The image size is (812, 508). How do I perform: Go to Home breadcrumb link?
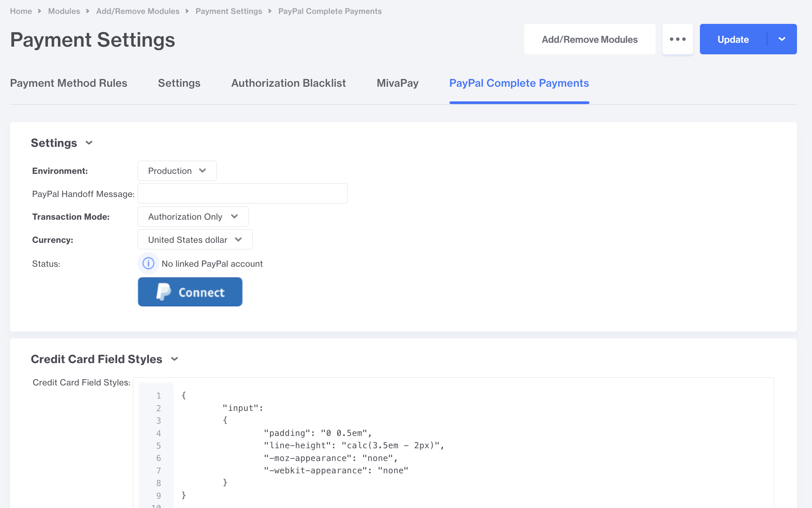(21, 11)
